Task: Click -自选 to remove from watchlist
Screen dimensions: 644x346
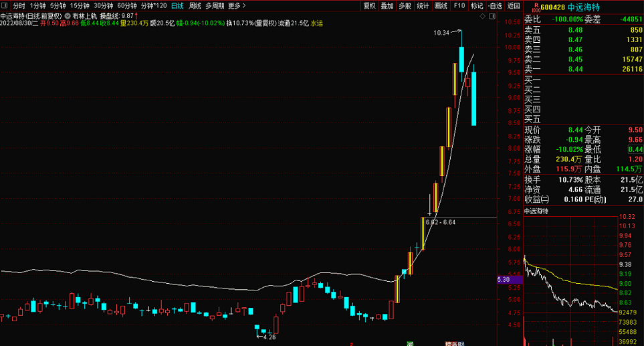Action: pyautogui.click(x=496, y=6)
